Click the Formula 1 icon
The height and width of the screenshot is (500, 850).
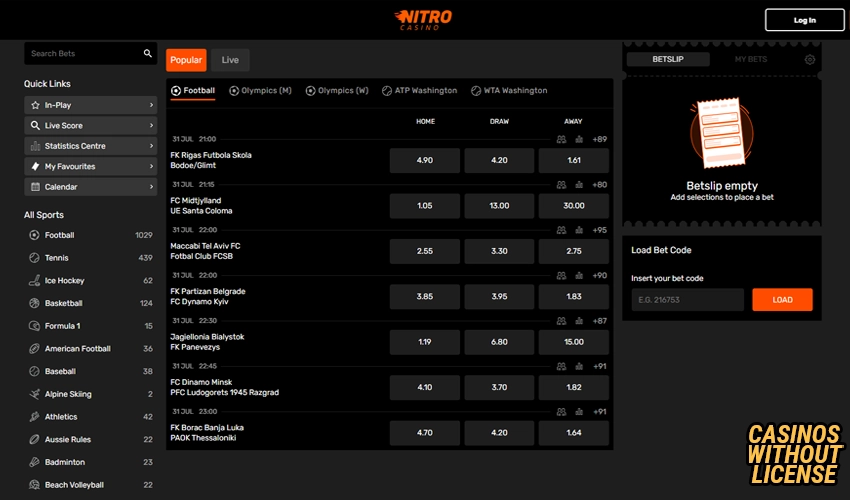34,326
